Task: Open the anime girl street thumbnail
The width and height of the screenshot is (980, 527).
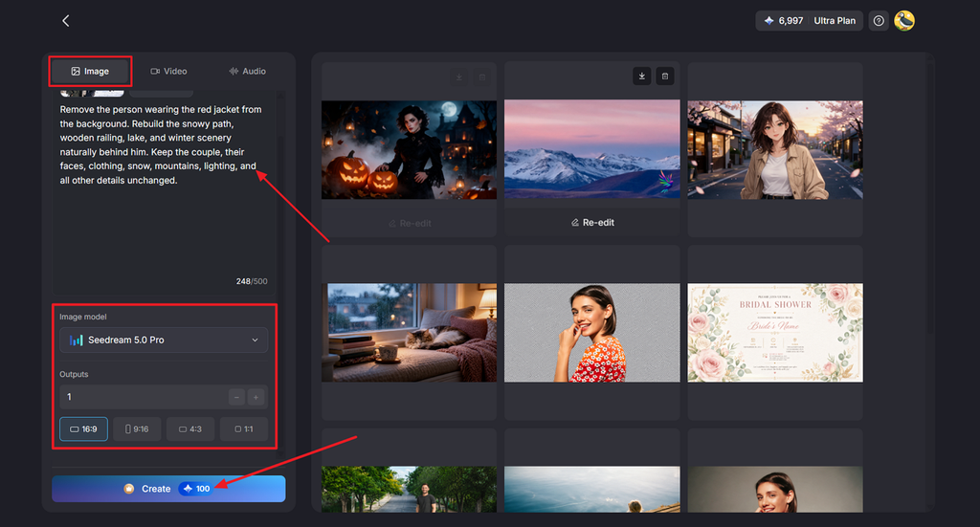Action: (x=775, y=150)
